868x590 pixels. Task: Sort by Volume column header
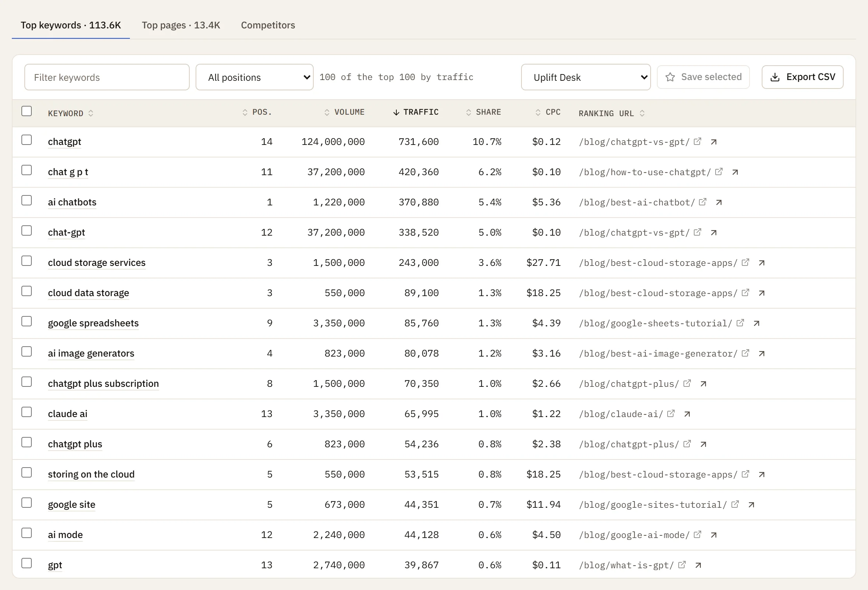point(344,112)
